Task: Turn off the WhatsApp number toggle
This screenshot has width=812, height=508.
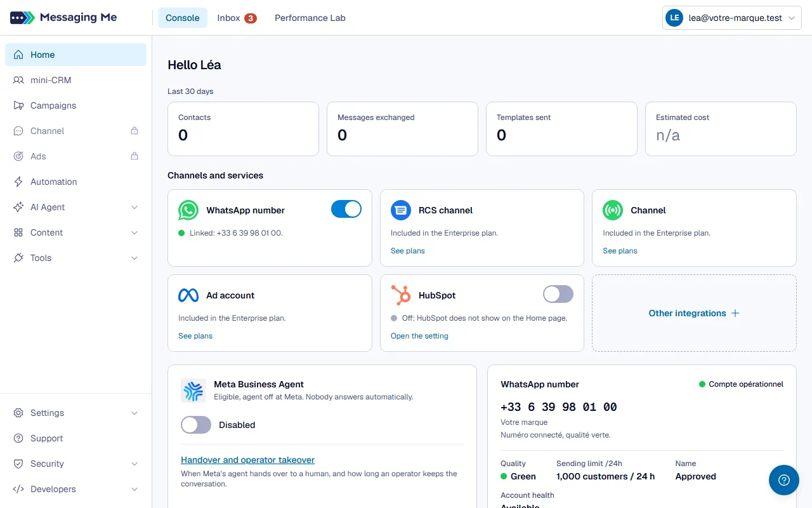Action: pyautogui.click(x=346, y=209)
